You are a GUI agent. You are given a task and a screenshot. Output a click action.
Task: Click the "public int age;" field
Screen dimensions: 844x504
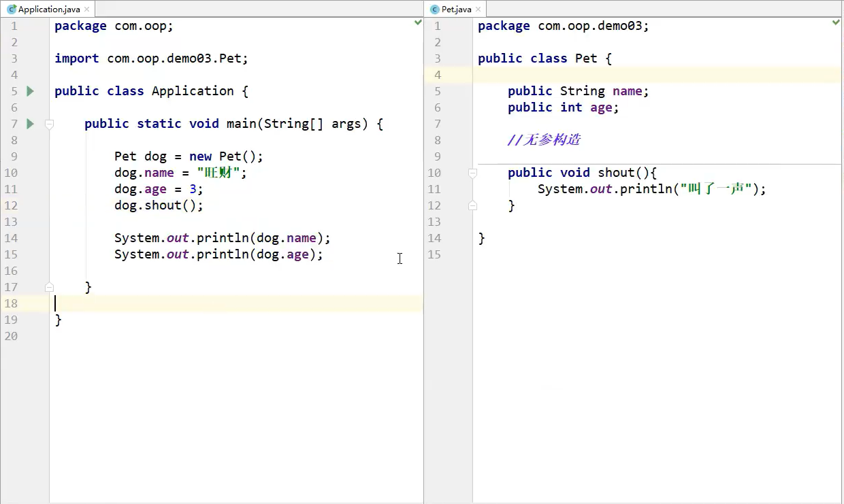coord(564,107)
